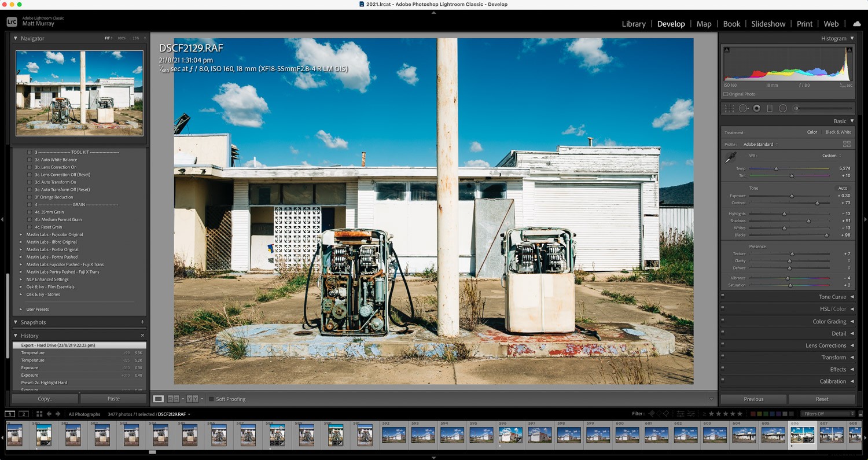Select the Adjustment Brush tool
868x460 pixels.
[796, 108]
